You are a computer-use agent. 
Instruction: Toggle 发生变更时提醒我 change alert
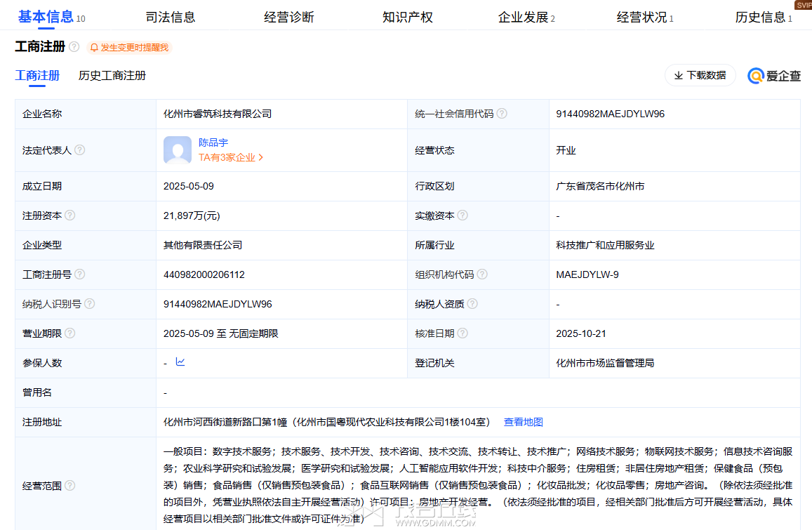pyautogui.click(x=129, y=48)
